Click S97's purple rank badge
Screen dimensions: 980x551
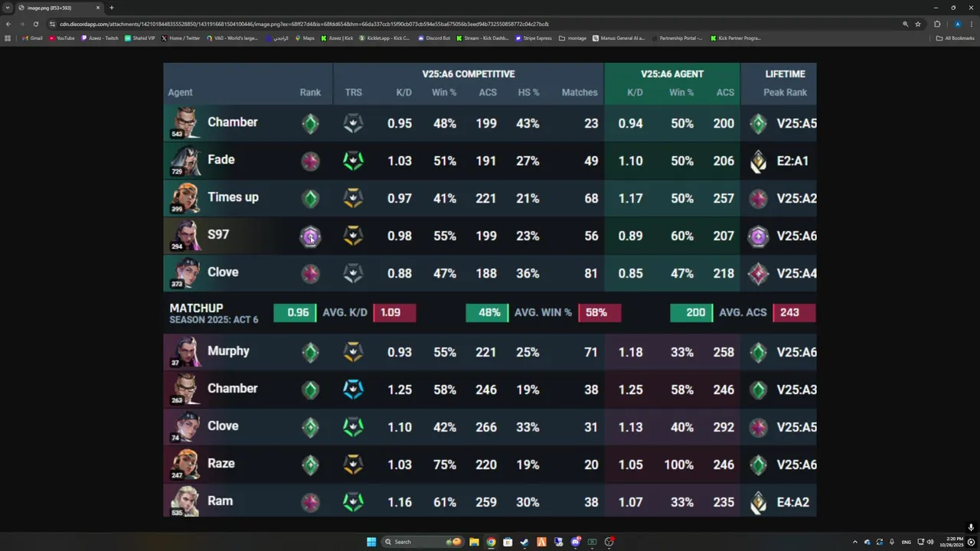point(310,236)
